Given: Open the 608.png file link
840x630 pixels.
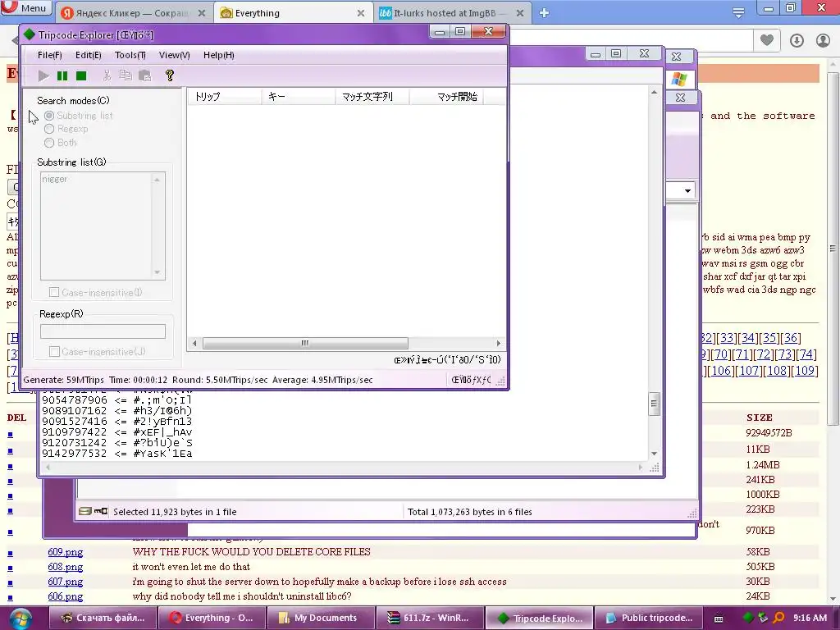Looking at the screenshot, I should pyautogui.click(x=66, y=567).
